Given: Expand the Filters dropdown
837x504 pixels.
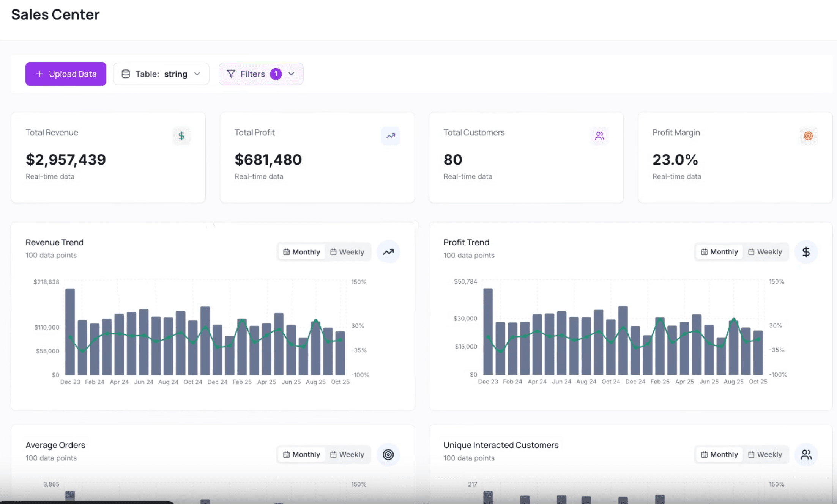Looking at the screenshot, I should tap(252, 74).
